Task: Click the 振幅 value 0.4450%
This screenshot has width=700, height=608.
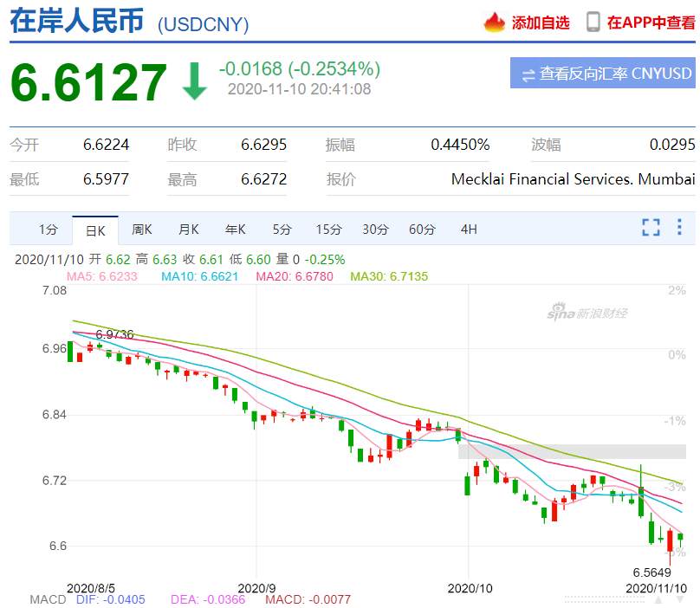Action: coord(460,145)
